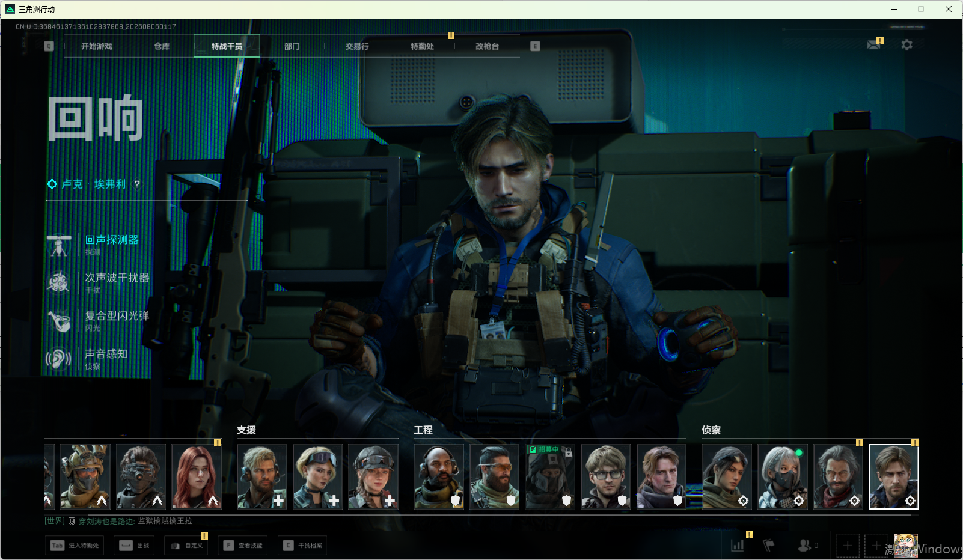Select the blonde support operator with goggles

click(317, 476)
